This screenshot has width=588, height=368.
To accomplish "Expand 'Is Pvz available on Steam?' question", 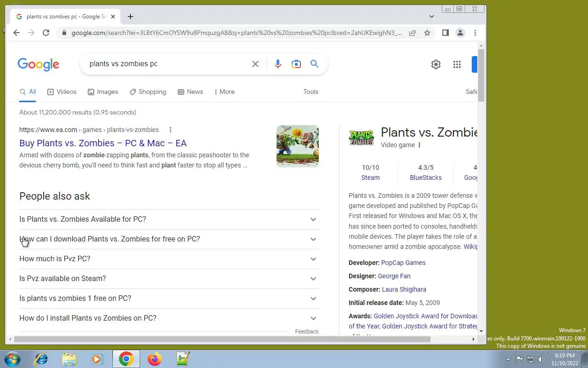I will coord(169,279).
